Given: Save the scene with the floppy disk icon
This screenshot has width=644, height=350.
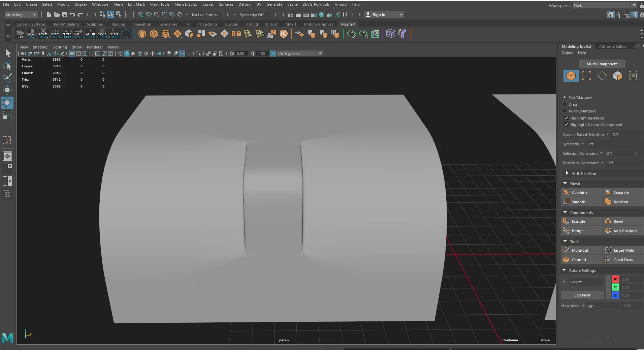Looking at the screenshot, I should (65, 14).
